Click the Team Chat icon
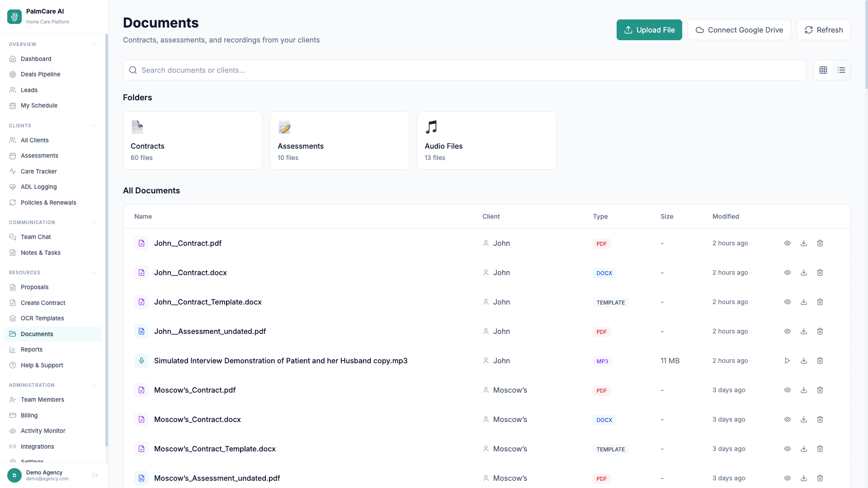This screenshot has width=868, height=488. (13, 237)
